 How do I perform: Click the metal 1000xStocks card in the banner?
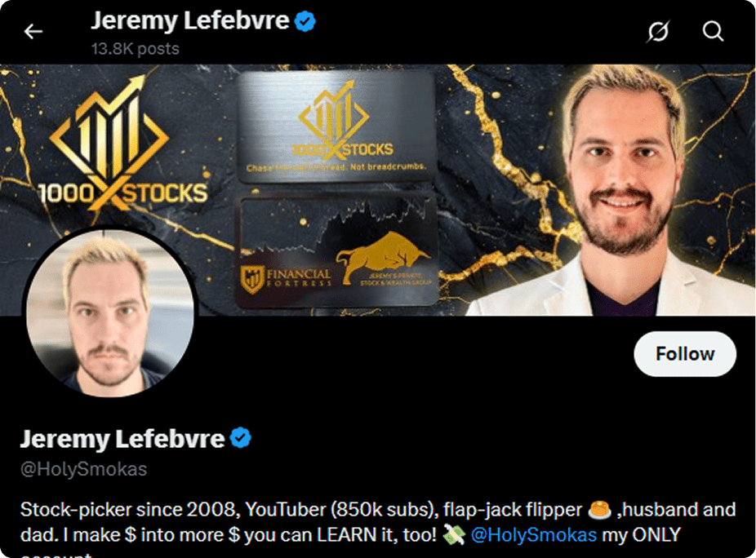pos(336,126)
